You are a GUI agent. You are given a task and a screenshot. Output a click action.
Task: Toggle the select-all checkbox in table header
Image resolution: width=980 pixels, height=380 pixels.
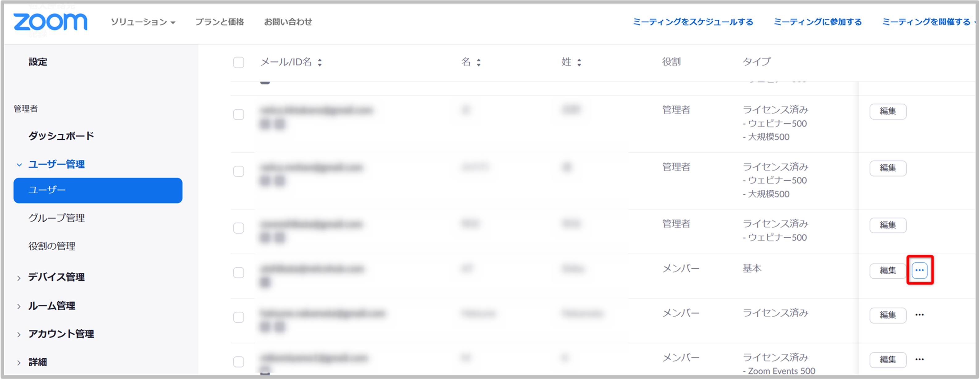tap(239, 62)
